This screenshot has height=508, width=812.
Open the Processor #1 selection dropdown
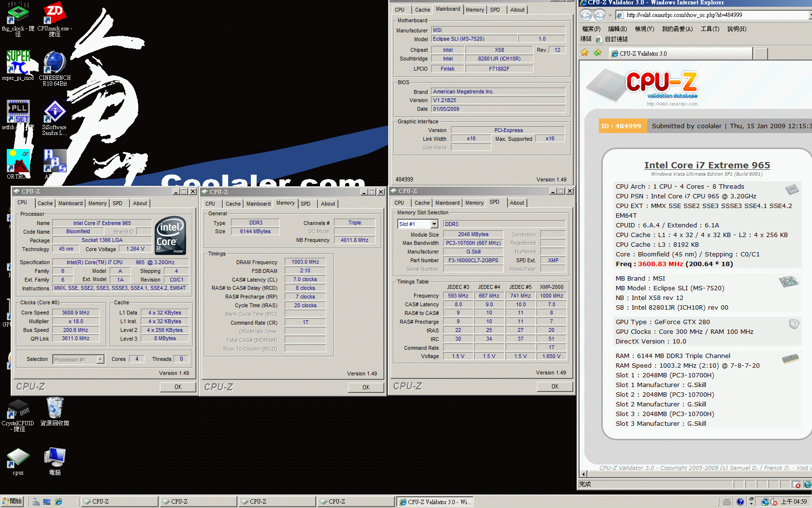pyautogui.click(x=100, y=359)
